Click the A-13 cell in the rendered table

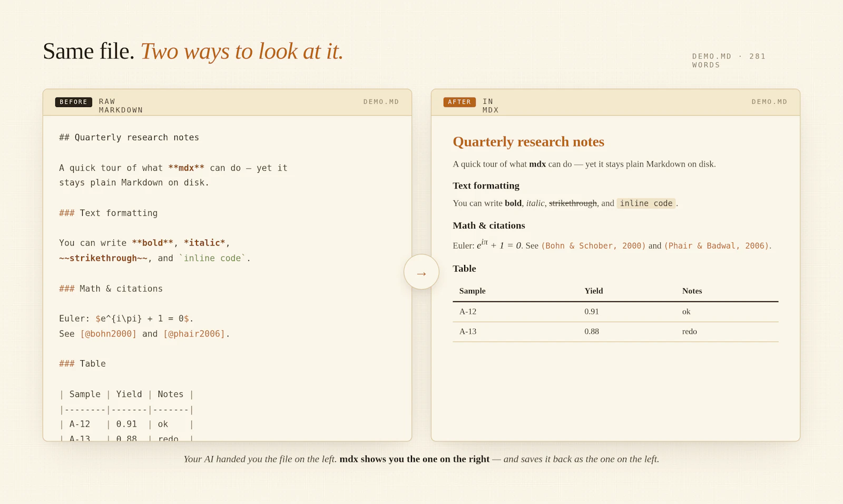pyautogui.click(x=468, y=332)
